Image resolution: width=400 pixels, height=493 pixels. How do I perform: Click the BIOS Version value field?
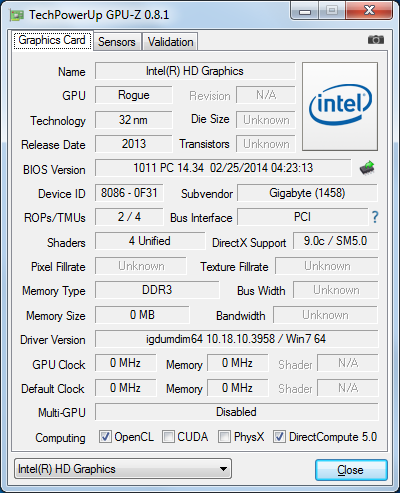(x=223, y=168)
